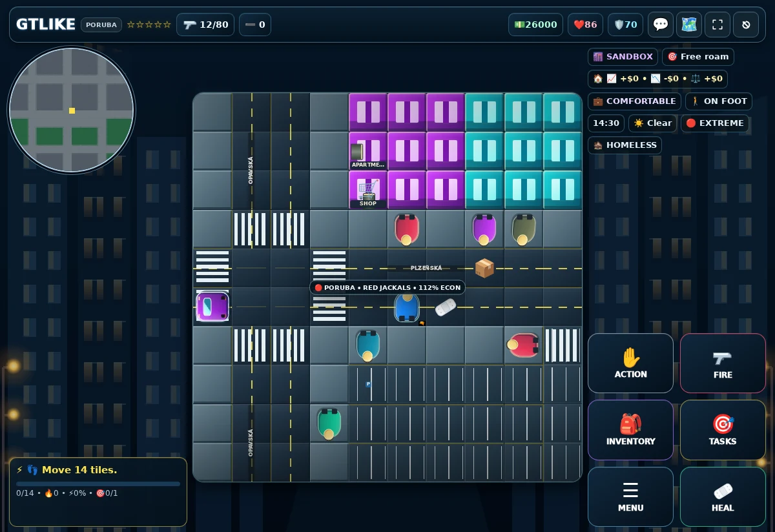Pick up the cardboard box on Plzeňská

click(x=484, y=267)
